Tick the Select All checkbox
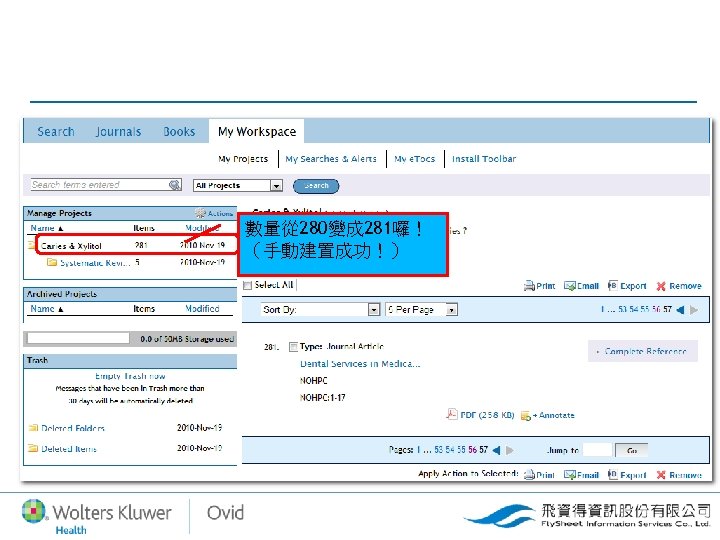Image resolution: width=720 pixels, height=540 pixels. coord(248,286)
